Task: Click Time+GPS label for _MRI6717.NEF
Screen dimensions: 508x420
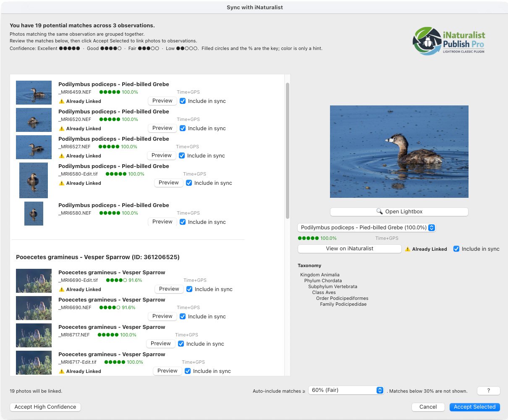Action: (186, 335)
